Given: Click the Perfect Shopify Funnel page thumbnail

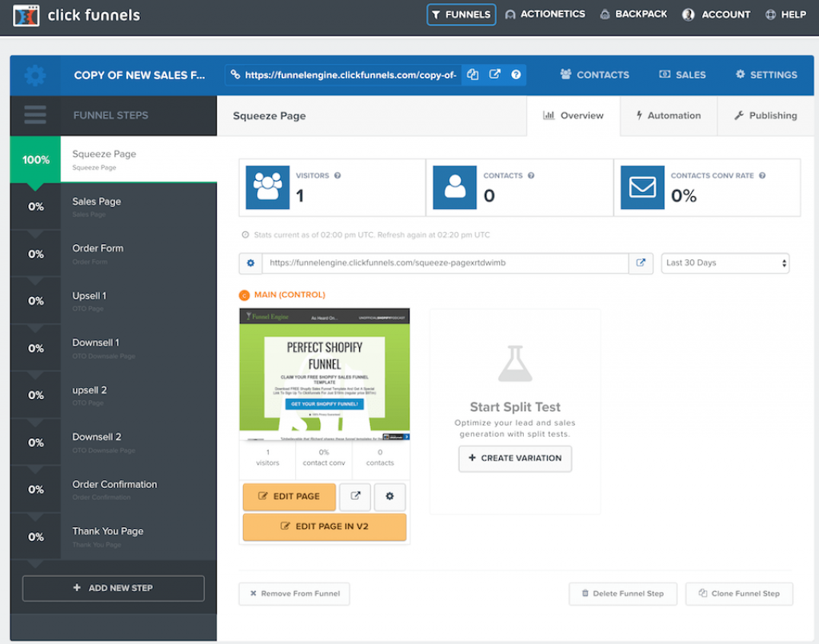Looking at the screenshot, I should pos(324,374).
